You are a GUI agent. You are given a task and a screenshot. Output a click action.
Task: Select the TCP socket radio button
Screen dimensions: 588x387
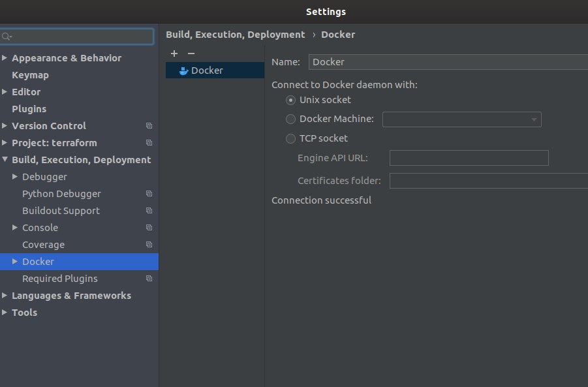point(290,138)
